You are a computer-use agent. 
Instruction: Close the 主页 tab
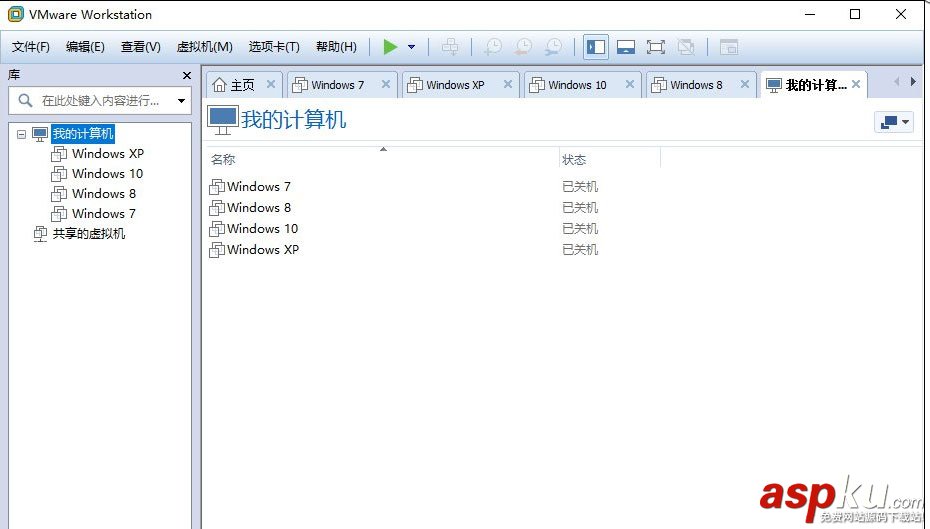pos(271,84)
